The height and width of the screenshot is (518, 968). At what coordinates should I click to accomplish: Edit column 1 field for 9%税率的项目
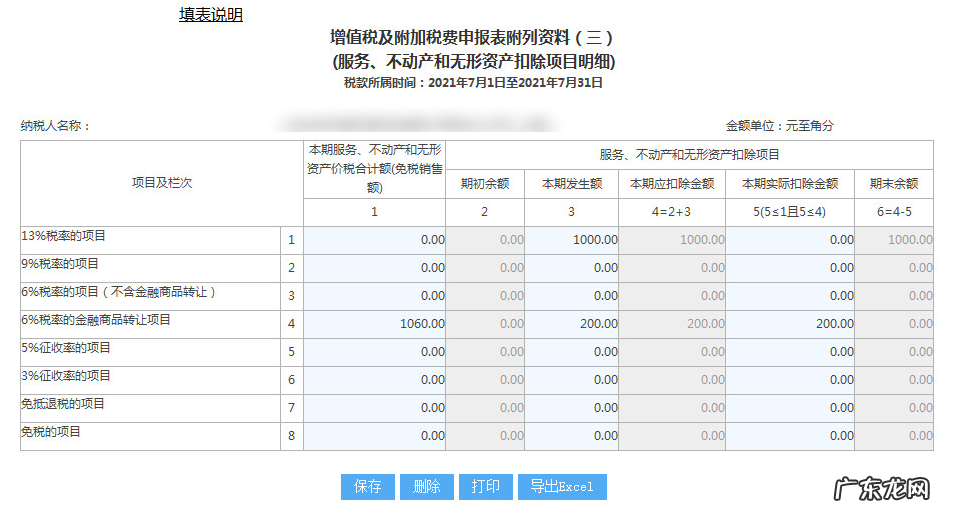pos(375,268)
